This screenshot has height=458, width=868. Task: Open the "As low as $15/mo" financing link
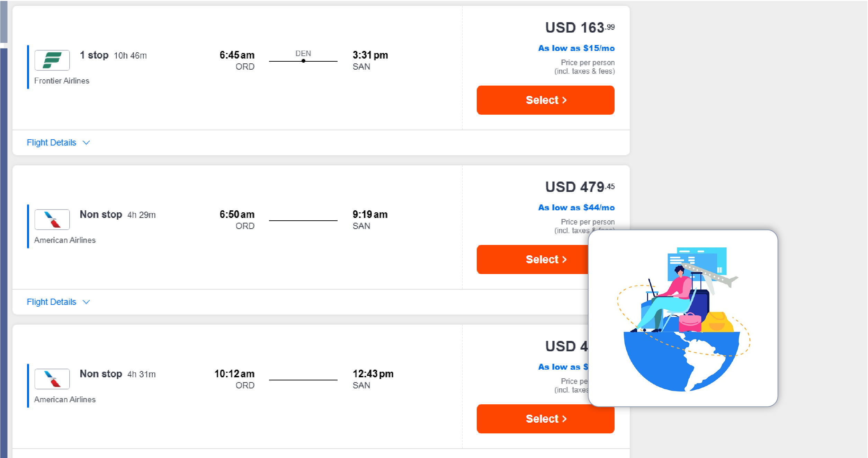point(576,48)
